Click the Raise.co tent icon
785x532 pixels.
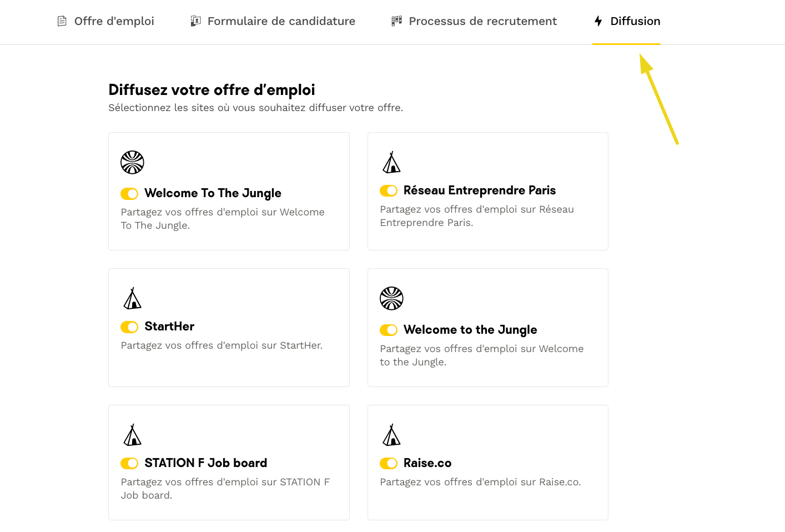tap(391, 435)
